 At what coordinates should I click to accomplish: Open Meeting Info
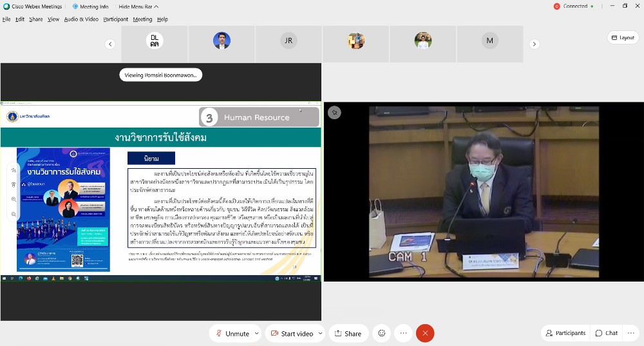point(90,6)
